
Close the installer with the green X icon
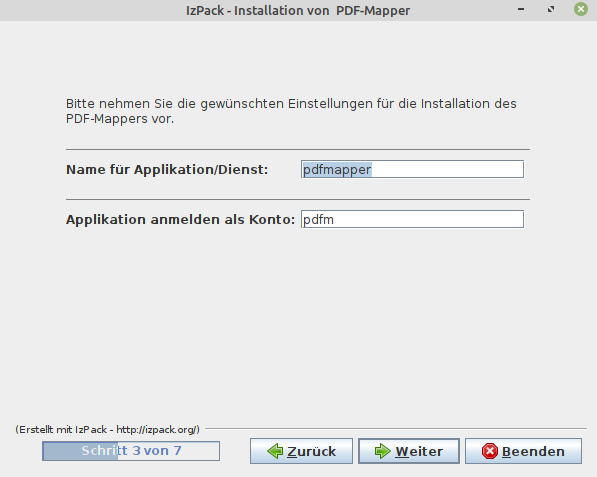click(x=581, y=9)
